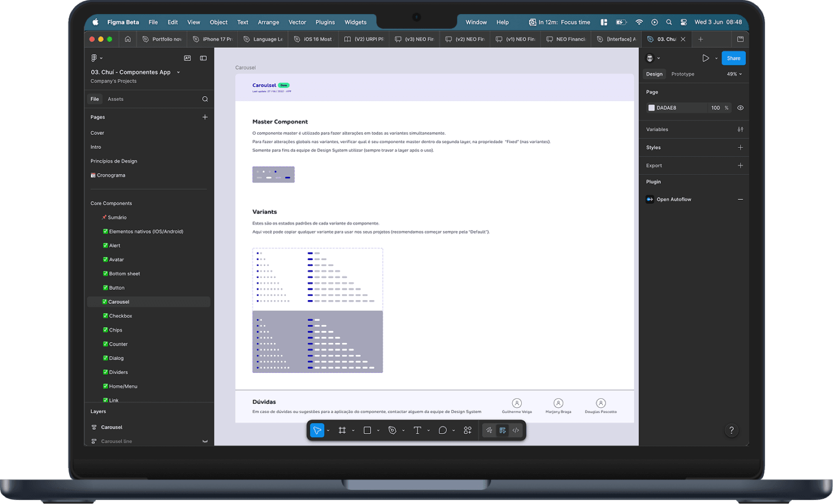
Task: Close the 03. Chuí file tab
Action: click(x=683, y=39)
